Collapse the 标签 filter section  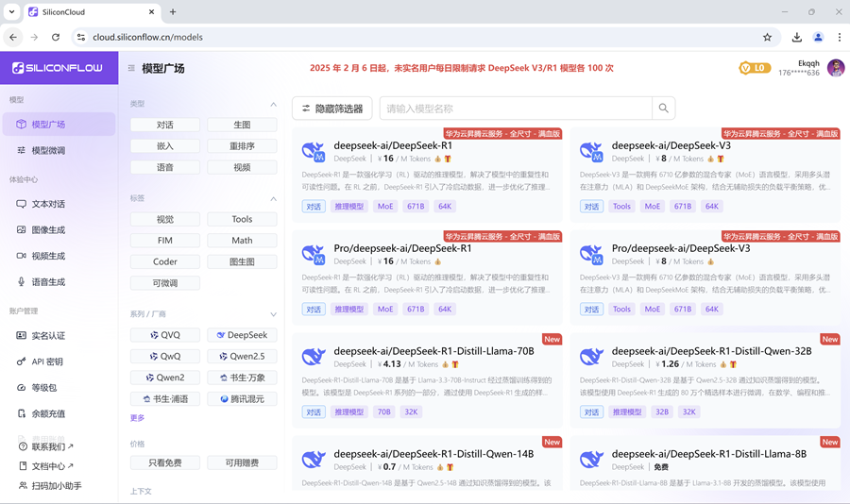(273, 199)
